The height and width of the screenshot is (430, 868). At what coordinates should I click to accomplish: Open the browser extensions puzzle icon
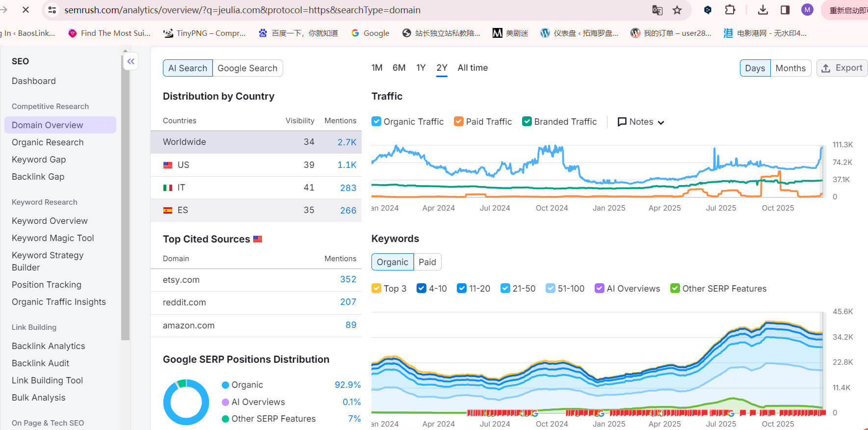click(730, 10)
